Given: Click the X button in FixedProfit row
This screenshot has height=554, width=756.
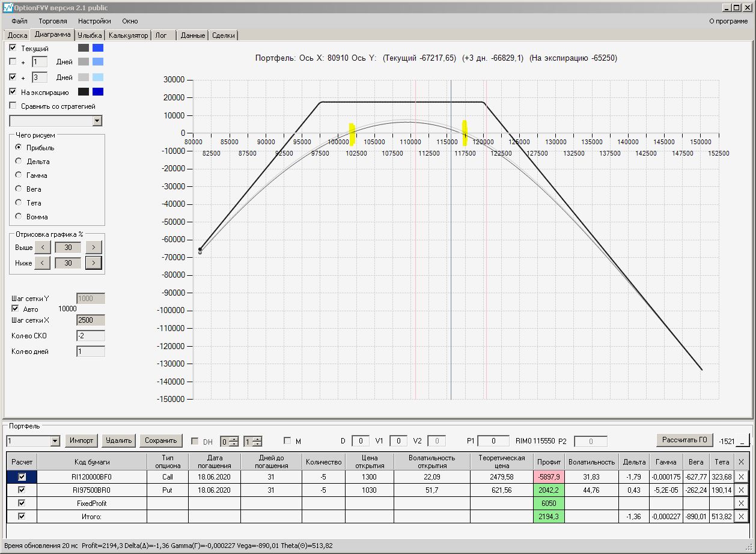Looking at the screenshot, I should [741, 503].
